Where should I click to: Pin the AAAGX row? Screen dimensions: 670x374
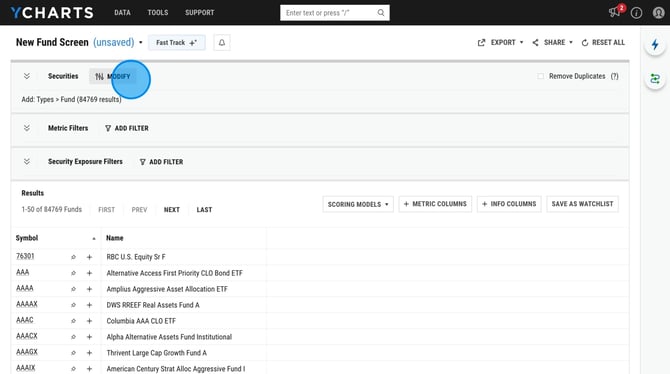point(73,353)
